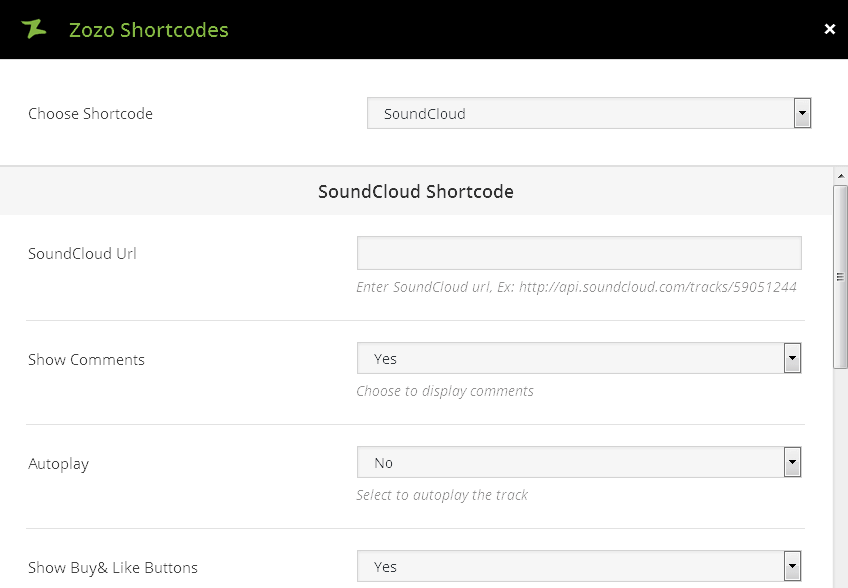Click the Show Comments label
The image size is (848, 588).
tap(86, 360)
